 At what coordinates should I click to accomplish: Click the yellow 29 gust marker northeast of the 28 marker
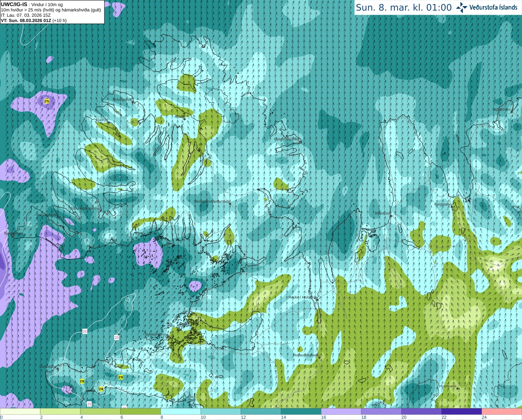(x=121, y=377)
